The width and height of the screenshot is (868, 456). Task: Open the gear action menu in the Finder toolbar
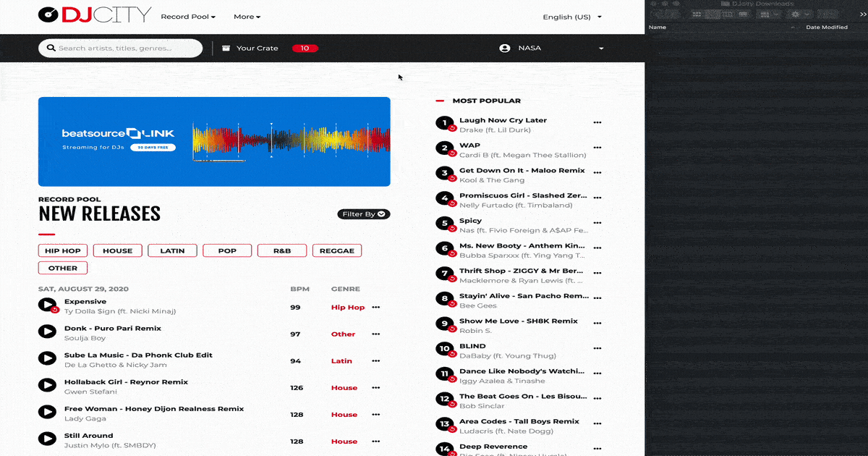click(795, 14)
